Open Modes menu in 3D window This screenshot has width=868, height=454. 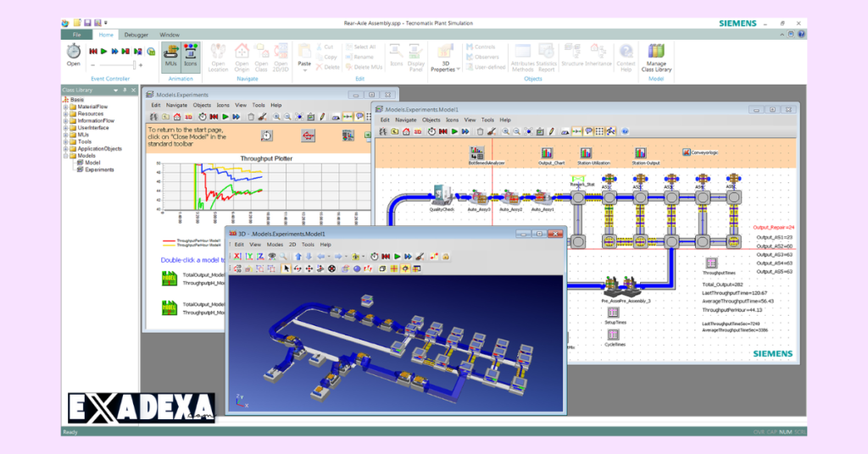click(275, 245)
